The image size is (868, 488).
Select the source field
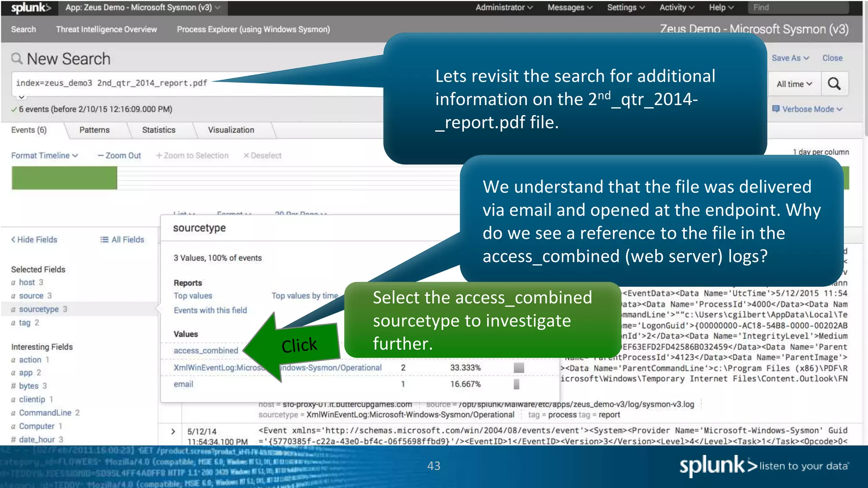pos(31,296)
